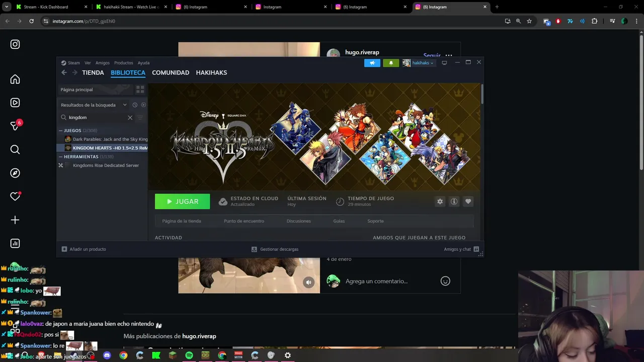Open Punto de encuentro link

244,221
